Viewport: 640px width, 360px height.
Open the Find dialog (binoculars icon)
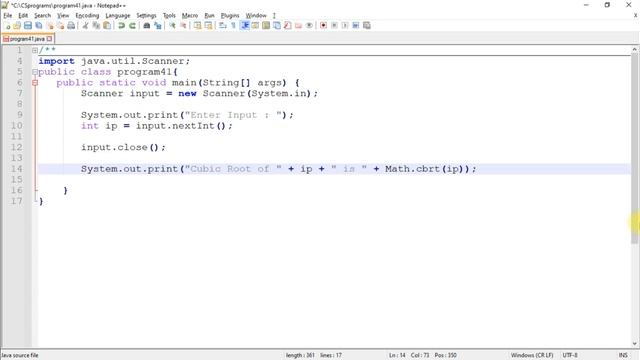[147, 26]
